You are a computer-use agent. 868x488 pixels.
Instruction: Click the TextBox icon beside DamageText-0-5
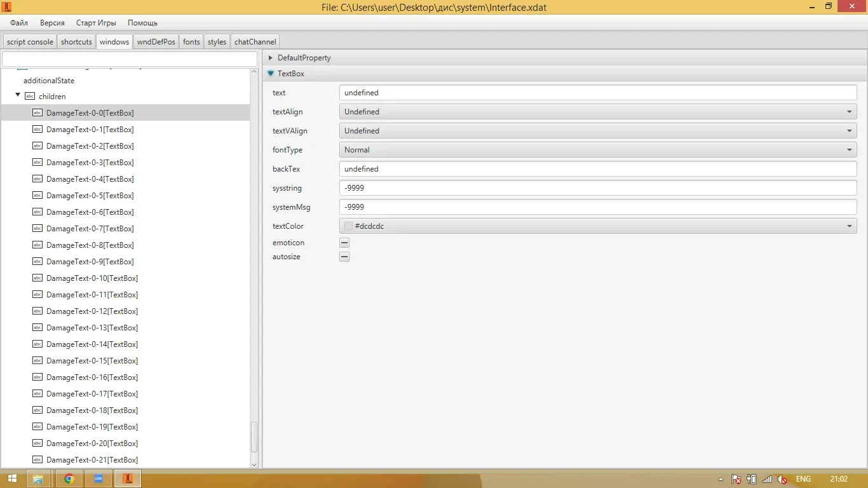click(x=37, y=196)
